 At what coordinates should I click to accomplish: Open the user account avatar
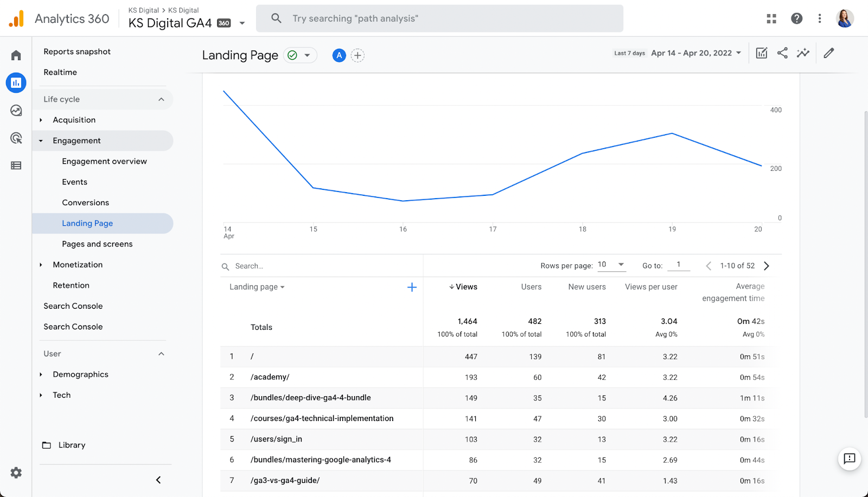coord(845,18)
